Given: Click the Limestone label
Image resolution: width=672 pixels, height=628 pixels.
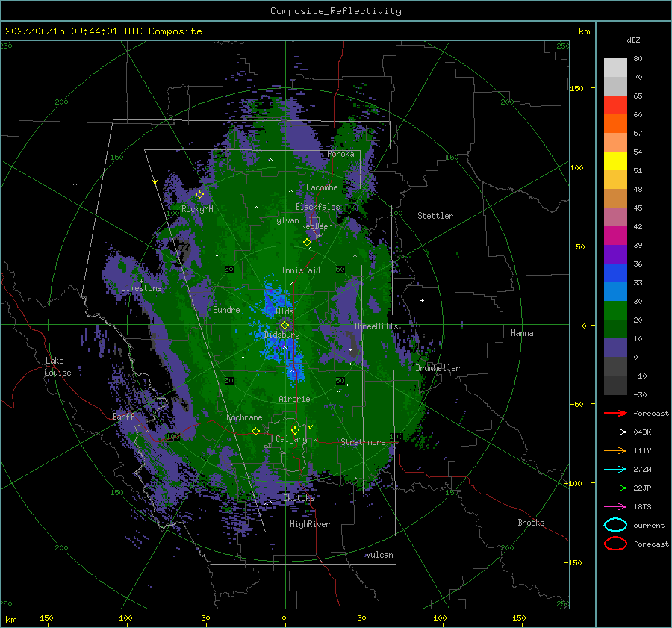Looking at the screenshot, I should coord(141,288).
